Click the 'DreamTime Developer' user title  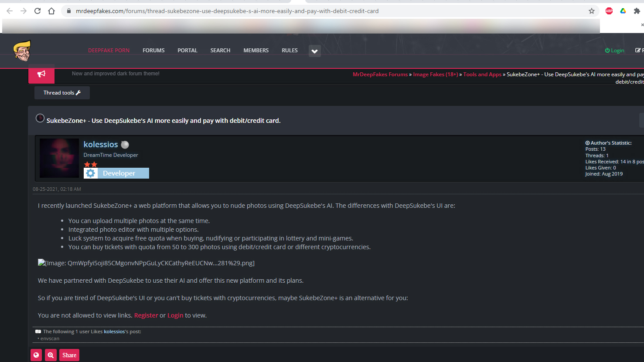pyautogui.click(x=111, y=155)
